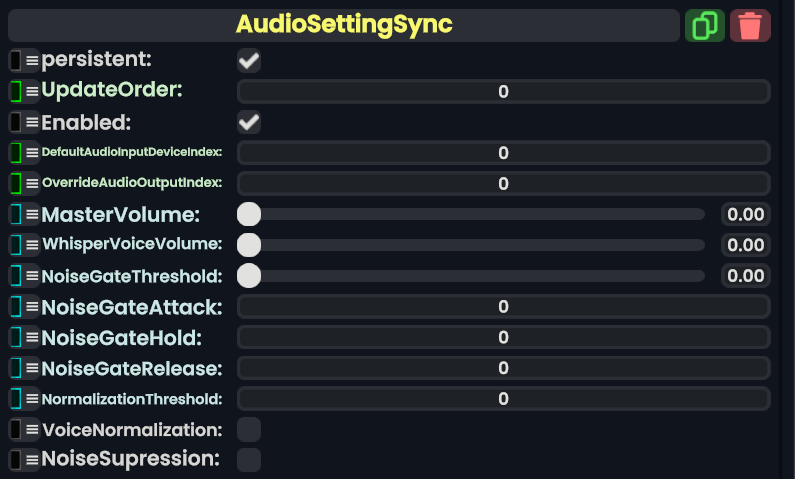Click the NoiseGateThreshold slider track
This screenshot has height=479, width=795.
[x=480, y=275]
